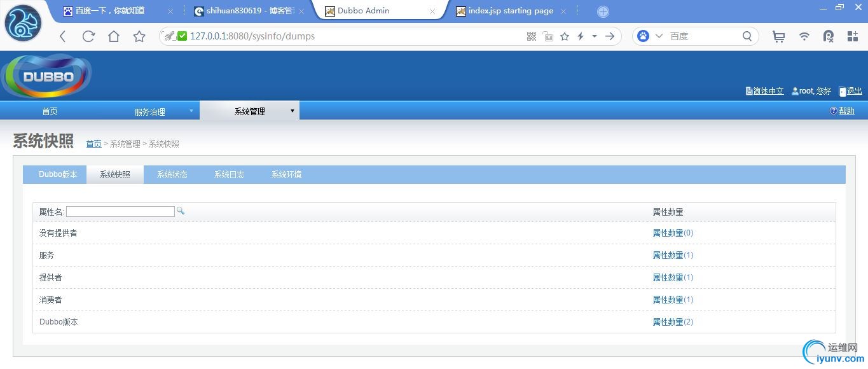The height and width of the screenshot is (369, 868).
Task: Open the shopping cart toolbar icon
Action: 778,36
